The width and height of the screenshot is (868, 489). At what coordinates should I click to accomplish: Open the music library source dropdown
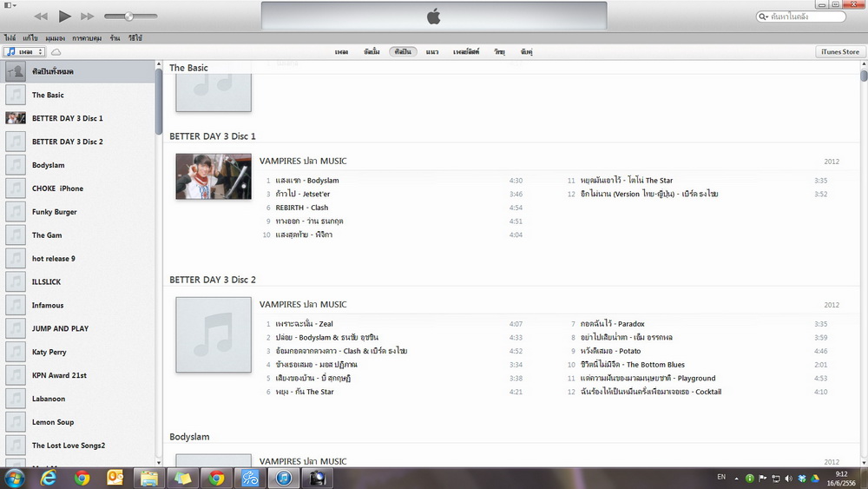point(24,51)
